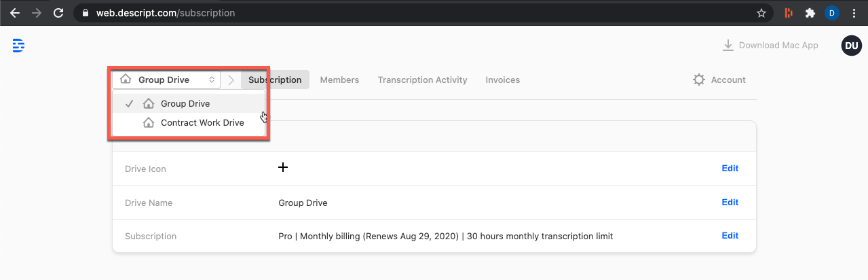Open the Transcription Activity tab
The width and height of the screenshot is (868, 280).
[x=422, y=80]
